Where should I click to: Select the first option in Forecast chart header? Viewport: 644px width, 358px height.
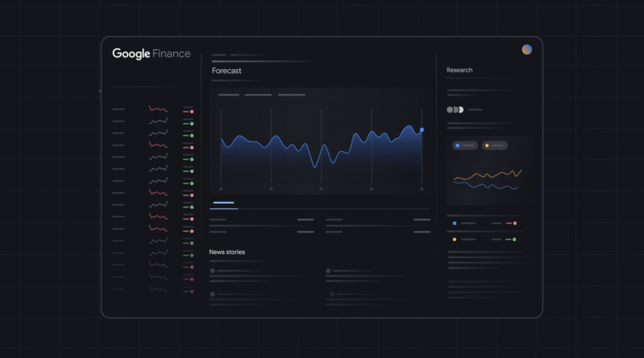[229, 95]
